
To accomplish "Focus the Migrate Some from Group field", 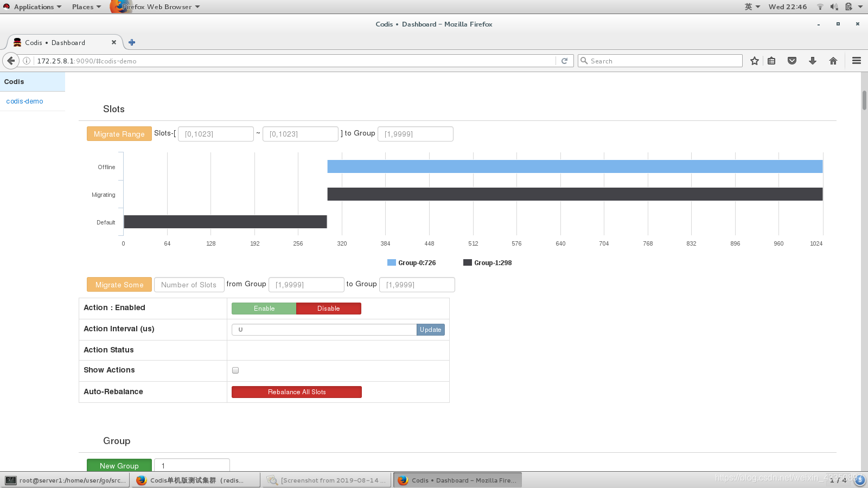I will click(307, 285).
